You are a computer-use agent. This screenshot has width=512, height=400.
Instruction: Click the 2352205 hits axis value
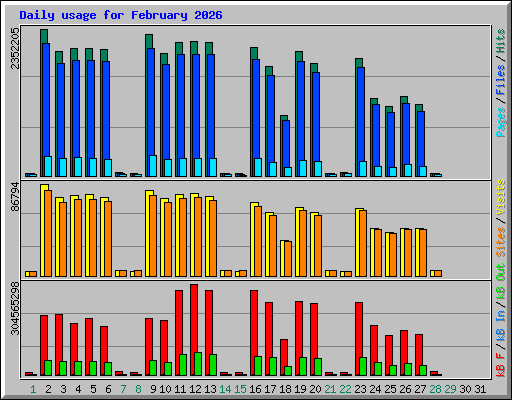15,48
